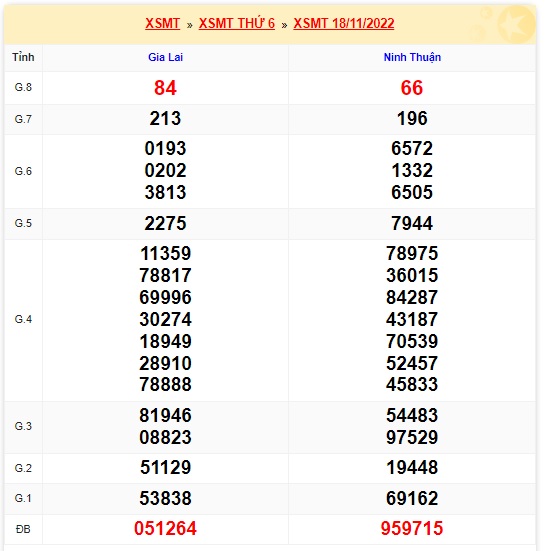Select the G.2 row label
This screenshot has width=545, height=551.
23,468
